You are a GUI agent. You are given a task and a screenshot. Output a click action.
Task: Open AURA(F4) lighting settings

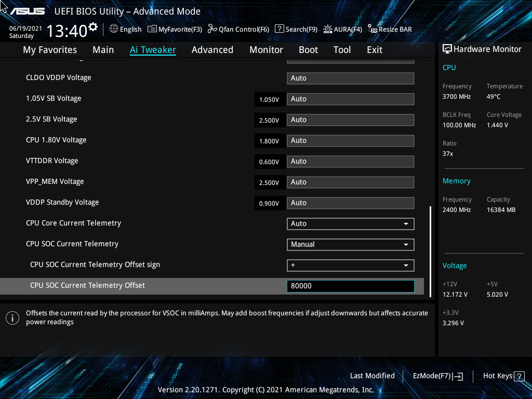pos(342,29)
